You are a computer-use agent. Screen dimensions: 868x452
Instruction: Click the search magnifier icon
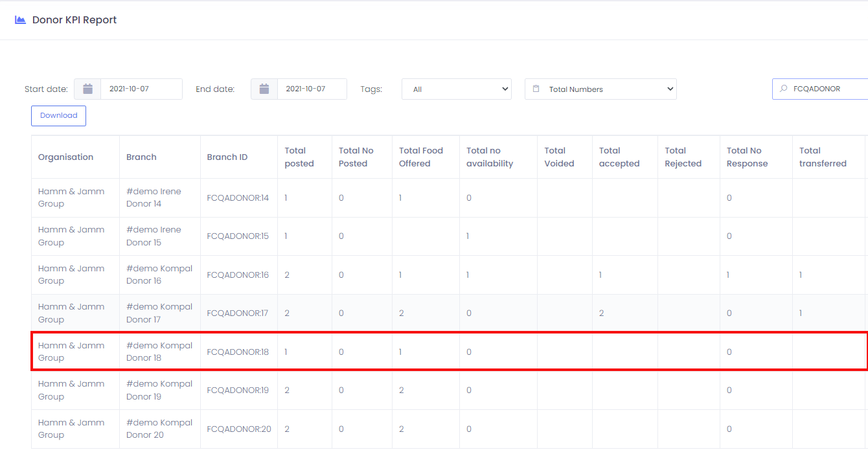coord(783,89)
